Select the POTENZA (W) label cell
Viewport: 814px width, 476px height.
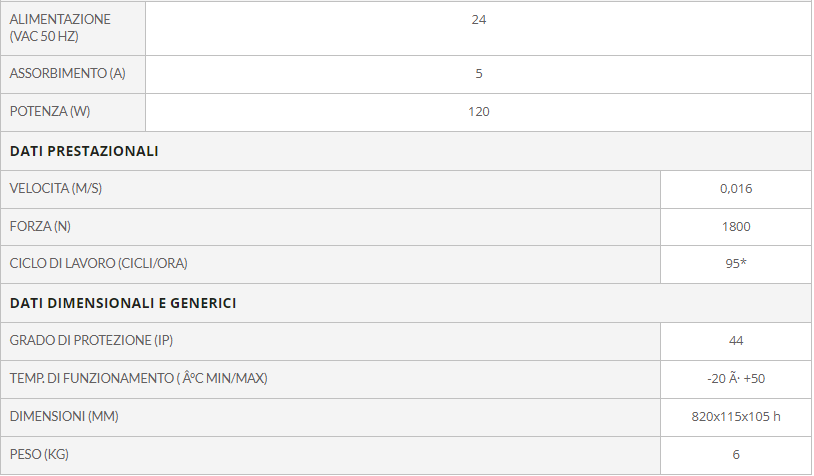tap(73, 112)
